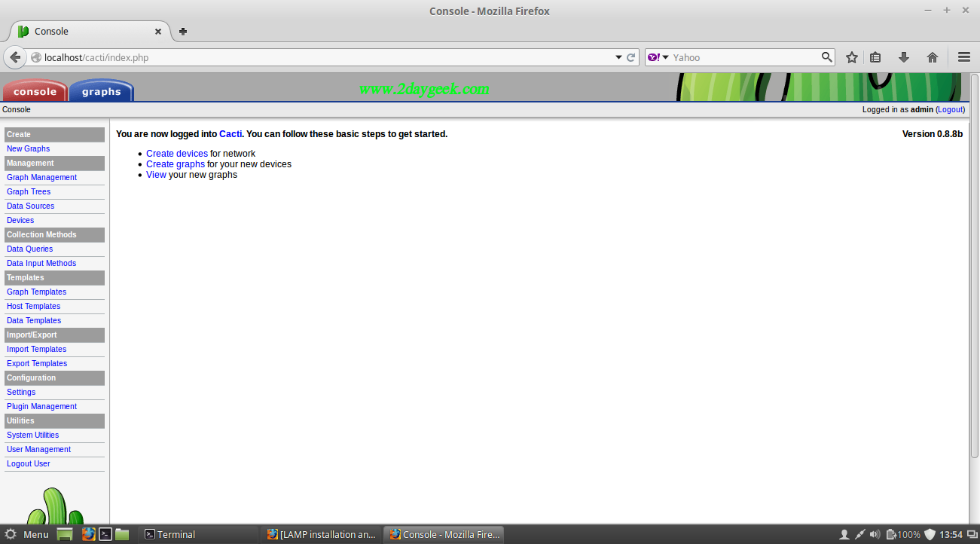This screenshot has height=544, width=980.
Task: Click the shield update tray icon
Action: (930, 535)
